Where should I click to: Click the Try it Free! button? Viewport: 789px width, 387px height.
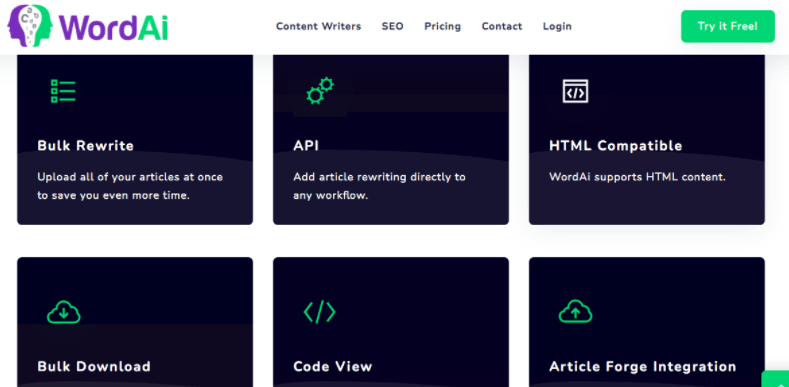[728, 26]
